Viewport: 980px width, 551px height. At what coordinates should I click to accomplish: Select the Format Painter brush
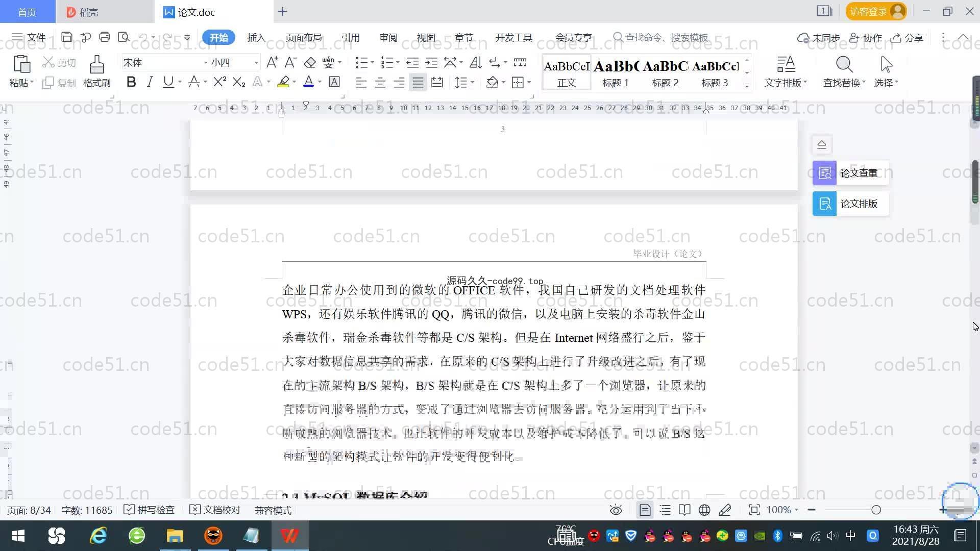click(97, 65)
